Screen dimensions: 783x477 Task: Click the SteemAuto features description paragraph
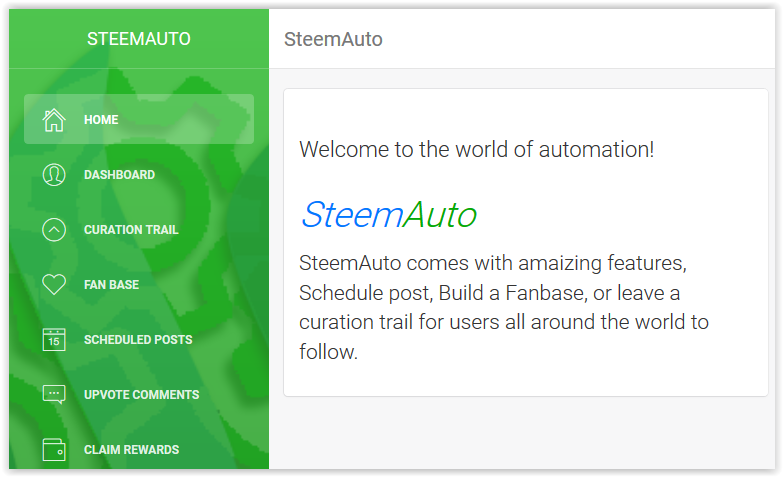pyautogui.click(x=503, y=307)
